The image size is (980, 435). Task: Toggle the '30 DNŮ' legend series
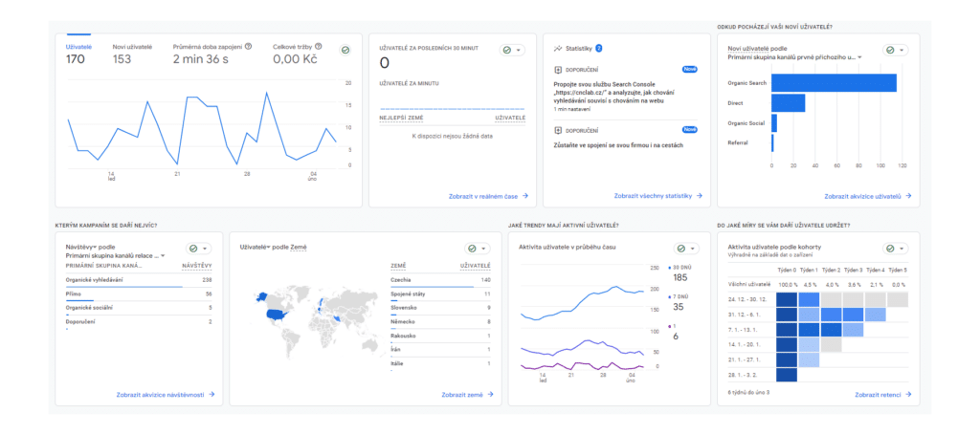click(679, 272)
